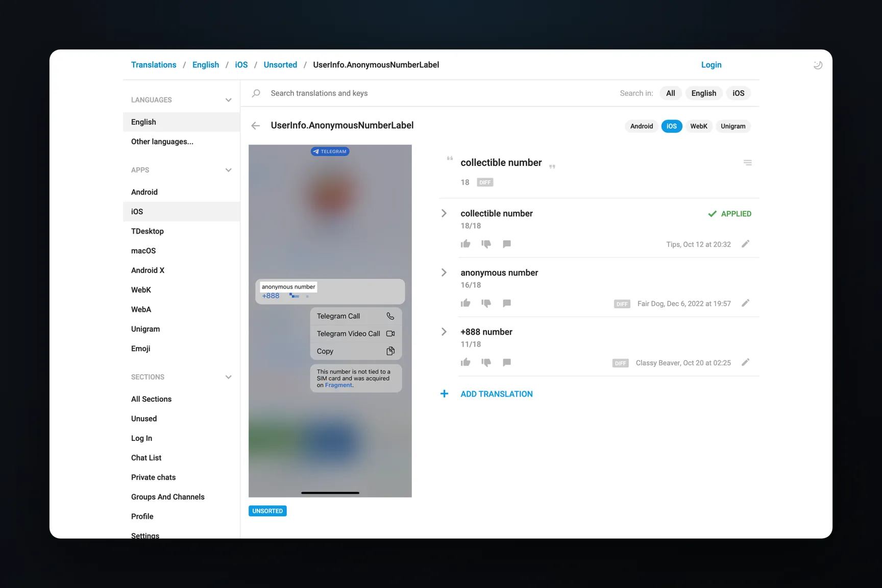Comment on the +888 number translation
This screenshot has width=882, height=588.
(x=507, y=362)
